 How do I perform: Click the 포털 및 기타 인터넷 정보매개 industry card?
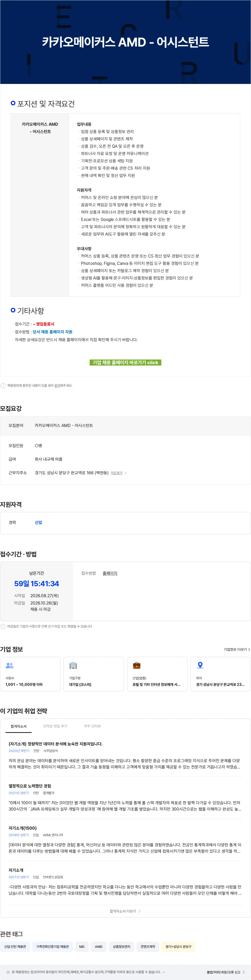point(157,674)
